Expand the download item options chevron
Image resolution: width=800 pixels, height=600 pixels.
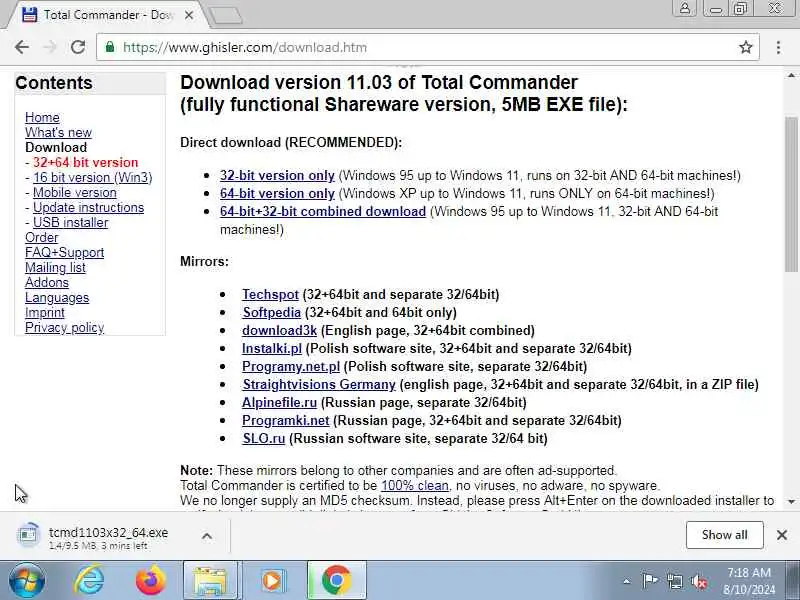[207, 536]
